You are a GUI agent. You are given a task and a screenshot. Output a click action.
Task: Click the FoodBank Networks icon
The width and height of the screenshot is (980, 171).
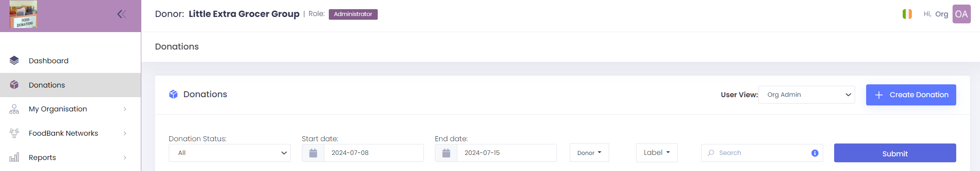click(x=14, y=133)
